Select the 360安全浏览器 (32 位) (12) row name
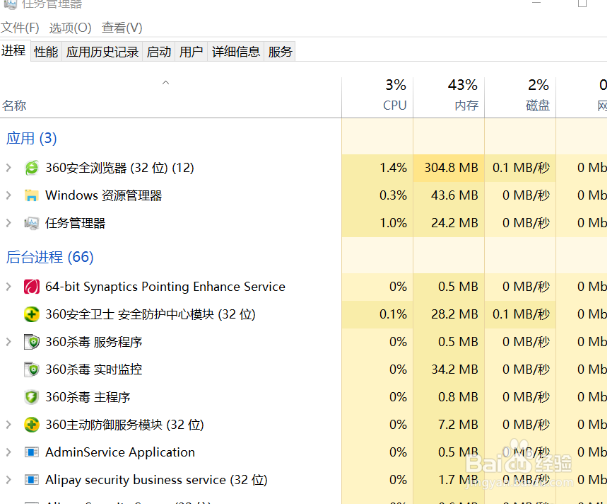 coord(120,168)
